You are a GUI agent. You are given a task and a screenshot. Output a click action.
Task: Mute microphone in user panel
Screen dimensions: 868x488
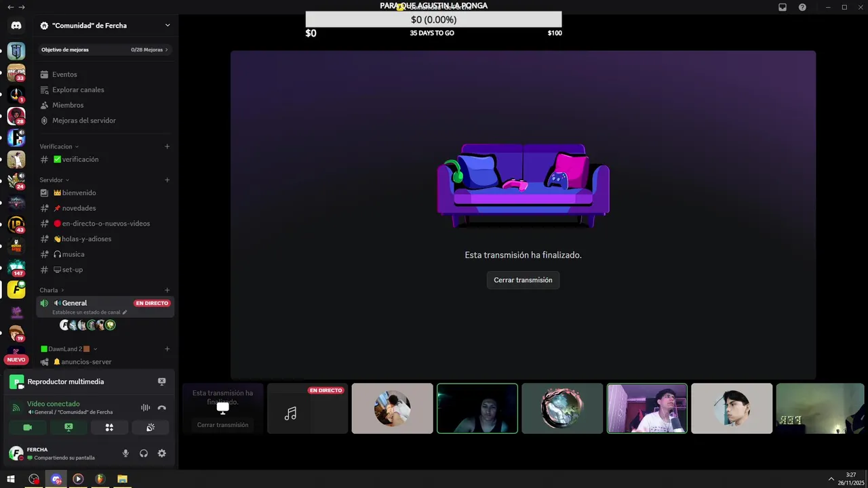pyautogui.click(x=125, y=453)
